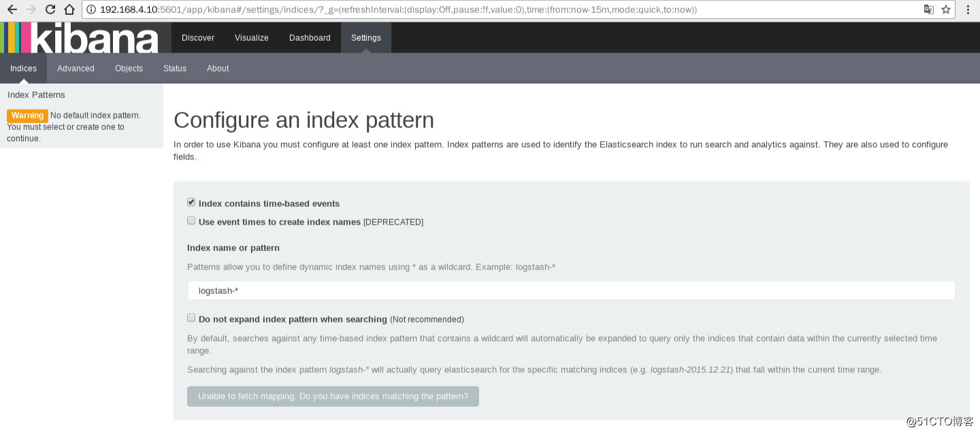Switch to Objects sub-tab
Screen dimensions: 980x434
tap(129, 68)
